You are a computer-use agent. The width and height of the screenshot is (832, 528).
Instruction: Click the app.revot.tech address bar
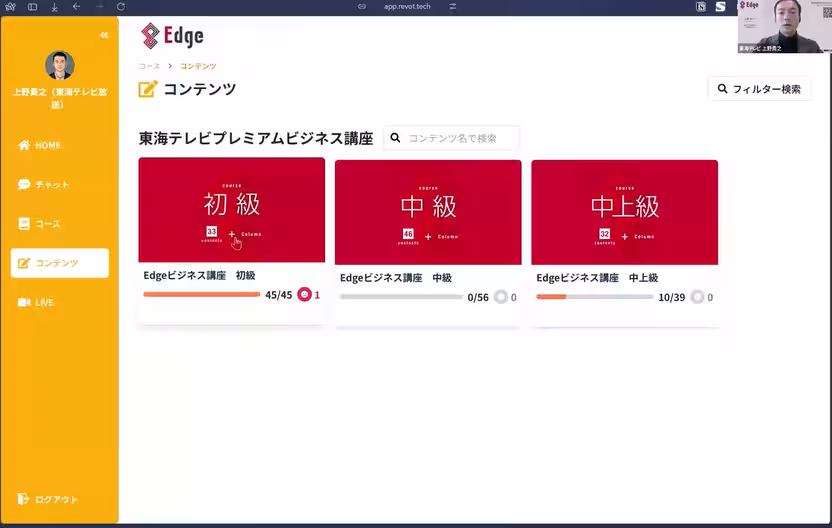point(407,6)
